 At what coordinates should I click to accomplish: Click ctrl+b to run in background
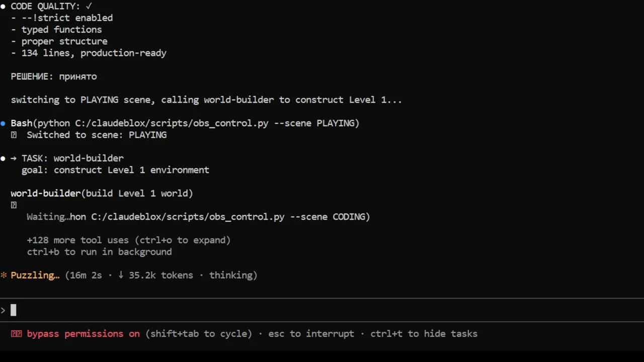[x=99, y=252]
